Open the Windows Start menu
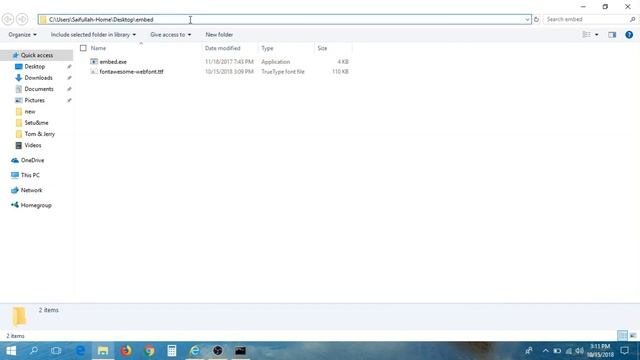The image size is (640, 360). click(11, 351)
